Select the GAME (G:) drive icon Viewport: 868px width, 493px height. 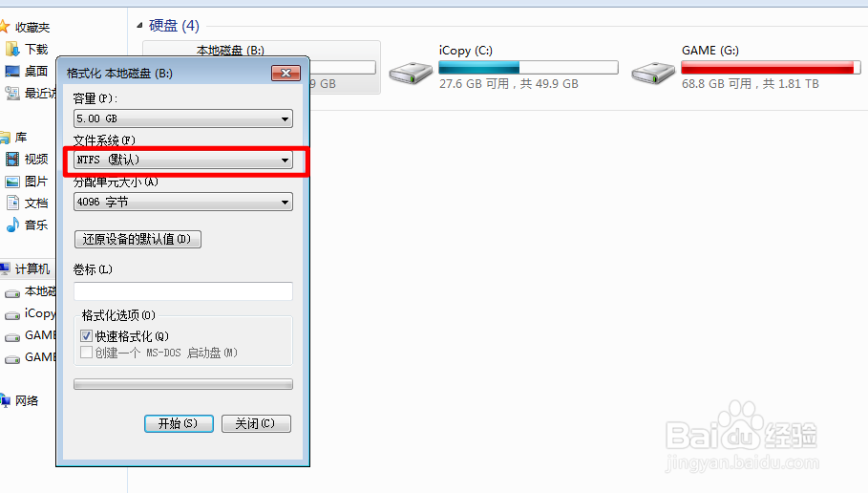click(653, 74)
